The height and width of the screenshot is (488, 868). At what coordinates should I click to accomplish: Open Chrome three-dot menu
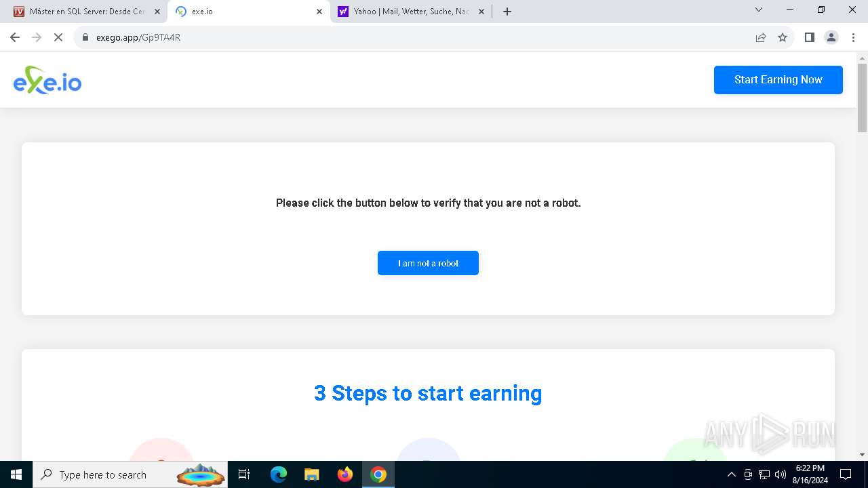click(853, 37)
